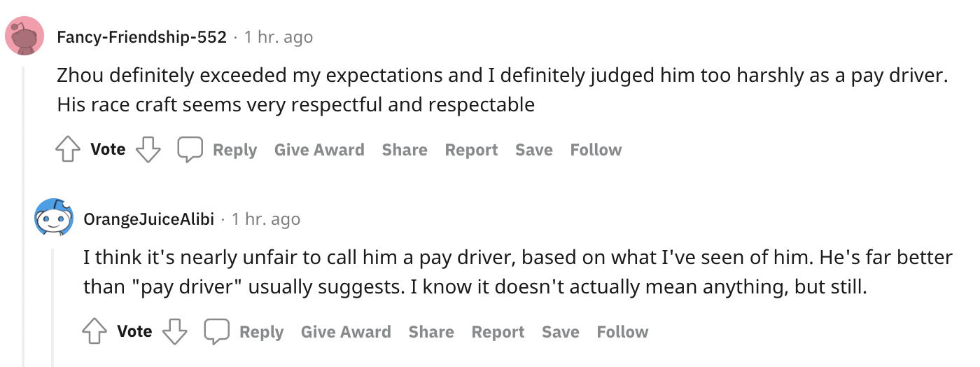Report Fancy-Friendship-552's comment
Image resolution: width=980 pixels, height=367 pixels.
pyautogui.click(x=471, y=150)
